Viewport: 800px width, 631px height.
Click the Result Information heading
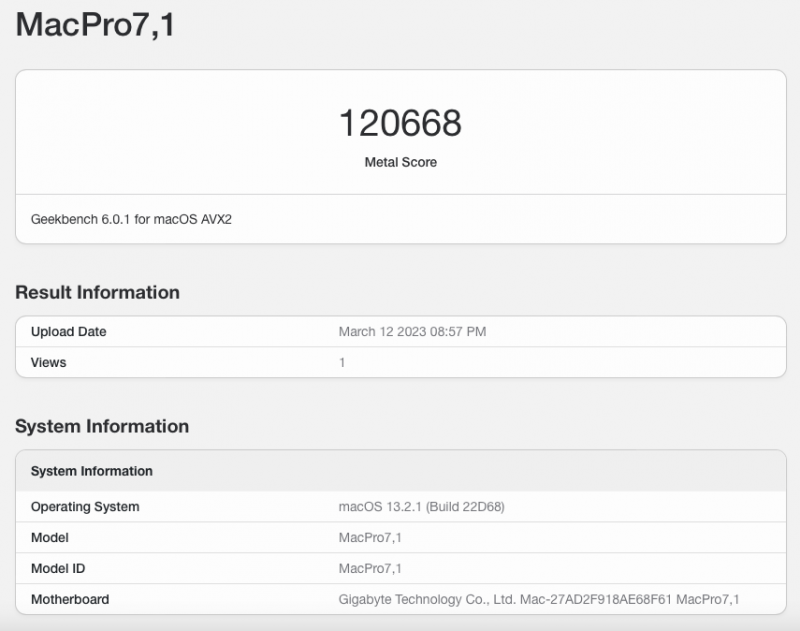pyautogui.click(x=97, y=292)
